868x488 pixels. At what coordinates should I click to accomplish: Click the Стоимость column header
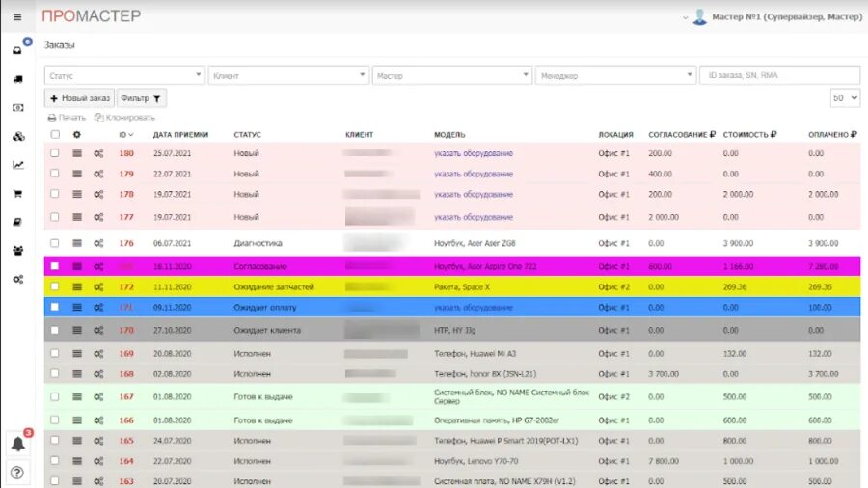(x=749, y=134)
